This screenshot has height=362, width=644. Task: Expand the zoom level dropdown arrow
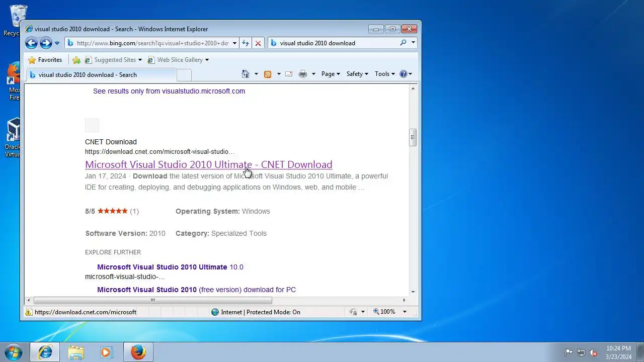[x=405, y=312]
